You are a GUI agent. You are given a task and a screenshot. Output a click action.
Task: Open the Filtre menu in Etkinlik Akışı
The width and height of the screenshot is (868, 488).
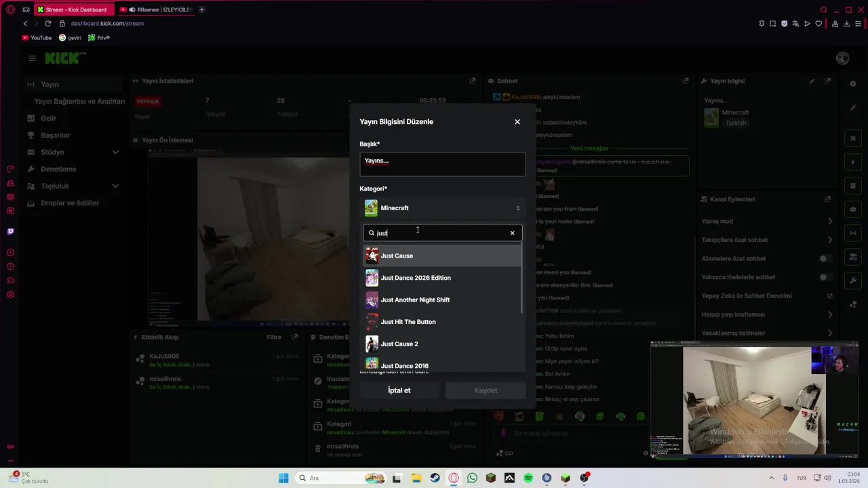274,337
